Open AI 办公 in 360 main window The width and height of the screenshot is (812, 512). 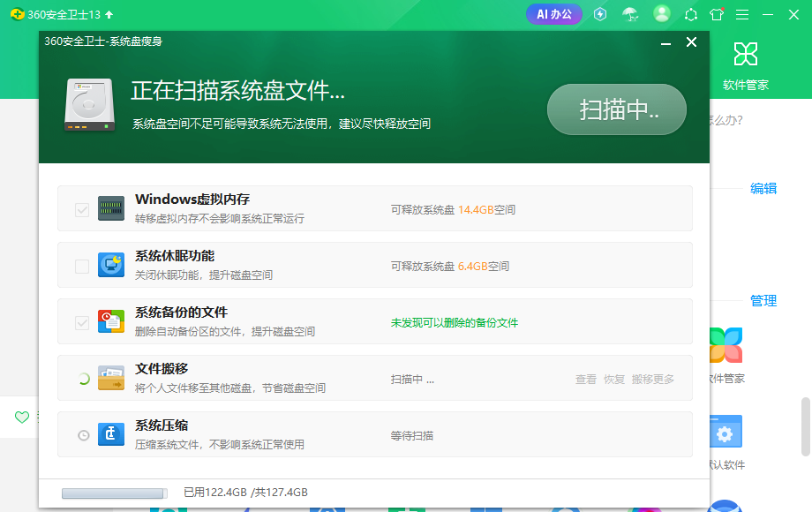pos(554,14)
